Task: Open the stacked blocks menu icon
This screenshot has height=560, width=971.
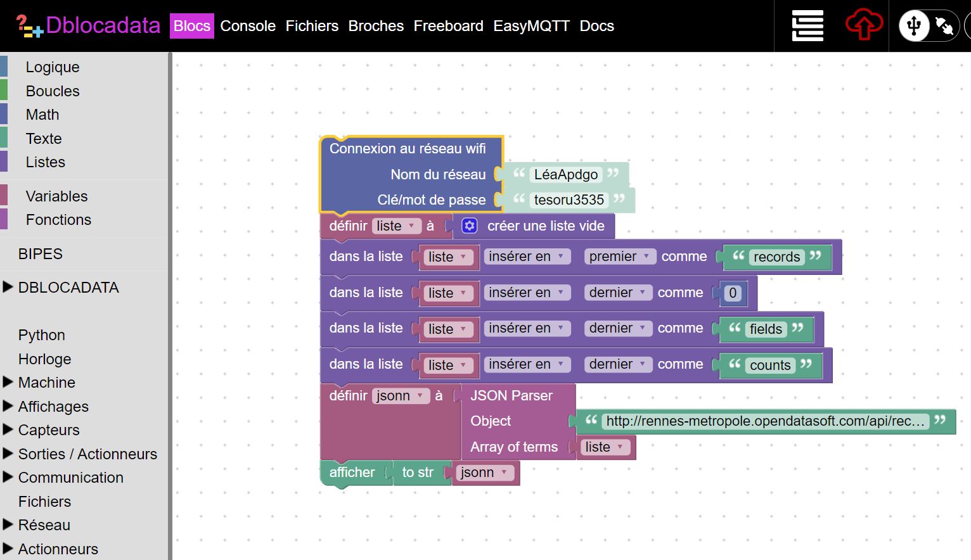Action: point(807,26)
